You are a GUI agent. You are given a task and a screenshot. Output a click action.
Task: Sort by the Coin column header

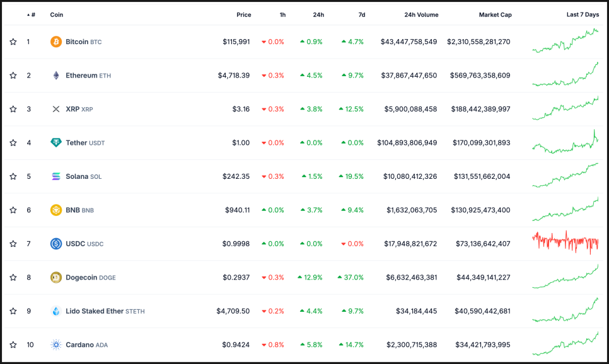[56, 14]
